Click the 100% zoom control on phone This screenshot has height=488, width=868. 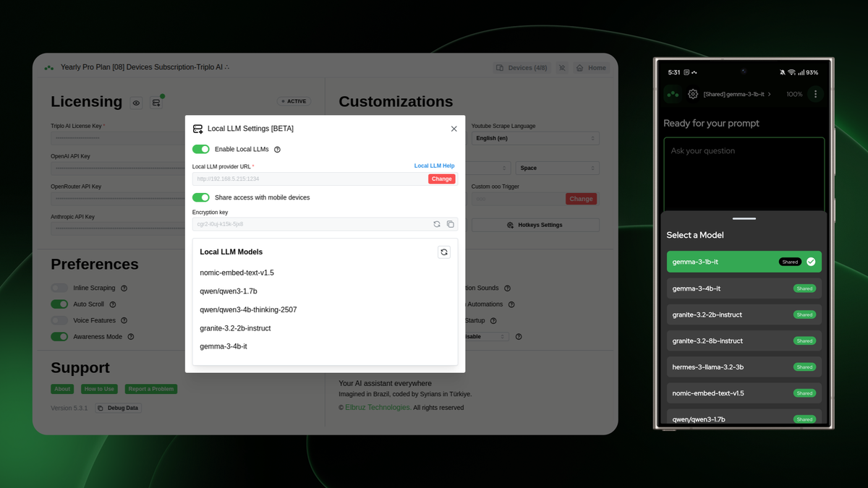coord(796,93)
